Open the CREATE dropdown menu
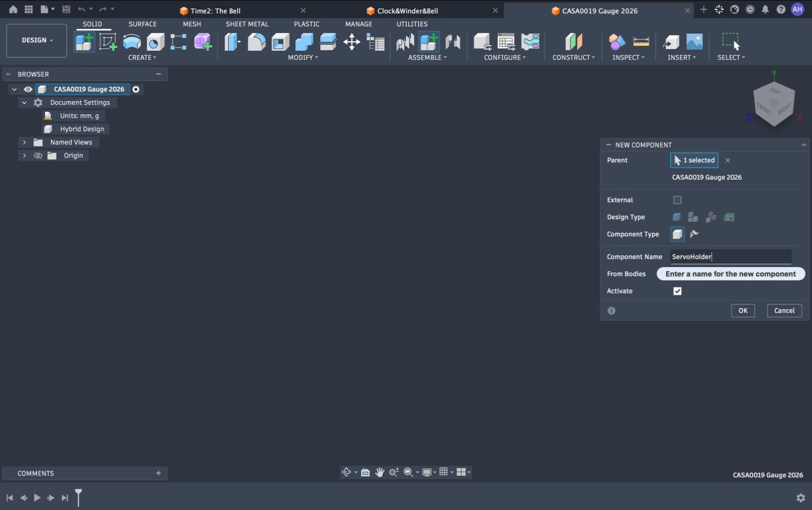 point(142,57)
